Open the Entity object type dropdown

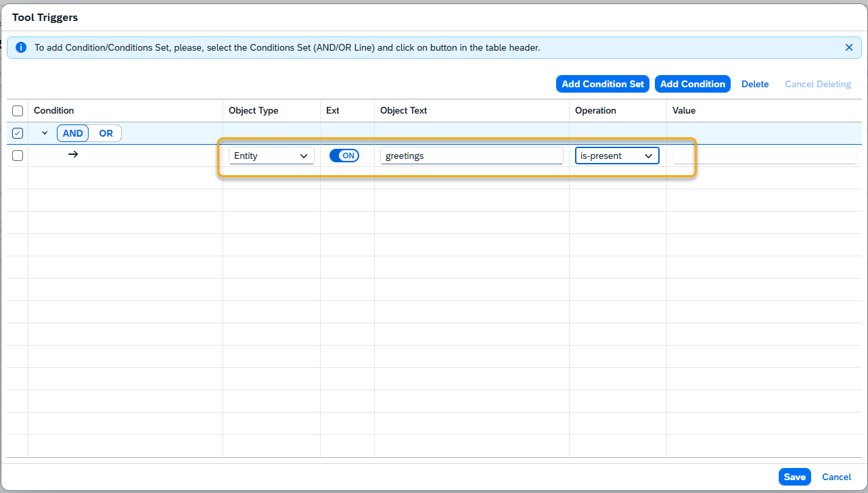pos(271,156)
